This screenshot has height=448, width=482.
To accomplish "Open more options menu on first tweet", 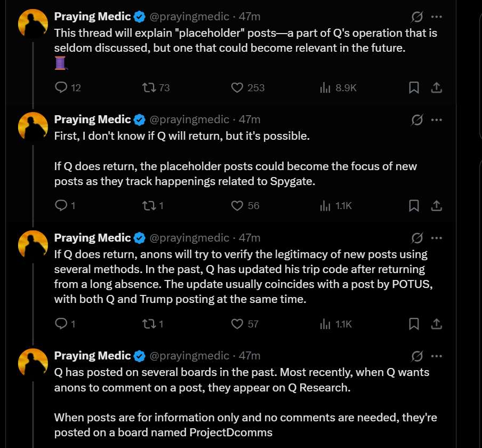I will pyautogui.click(x=436, y=17).
